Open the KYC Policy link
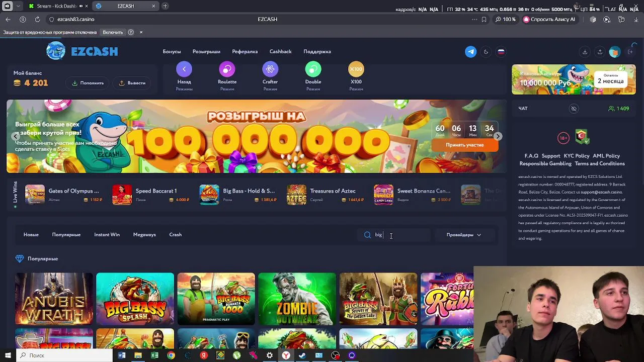Image resolution: width=644 pixels, height=362 pixels. pos(577,156)
